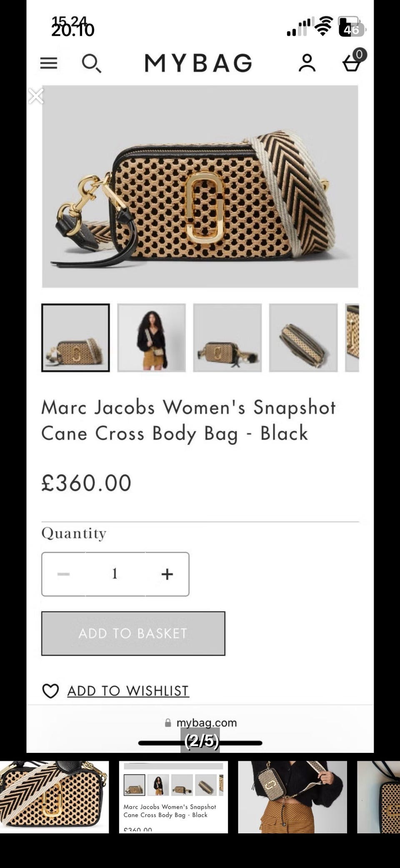Tap the padlock icon beside mybag.com
Image resolution: width=400 pixels, height=868 pixels.
(x=168, y=723)
